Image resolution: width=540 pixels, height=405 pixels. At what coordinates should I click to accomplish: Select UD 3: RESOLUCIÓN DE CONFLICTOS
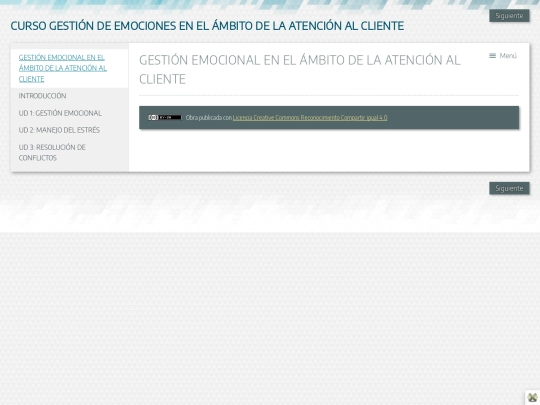click(x=52, y=153)
